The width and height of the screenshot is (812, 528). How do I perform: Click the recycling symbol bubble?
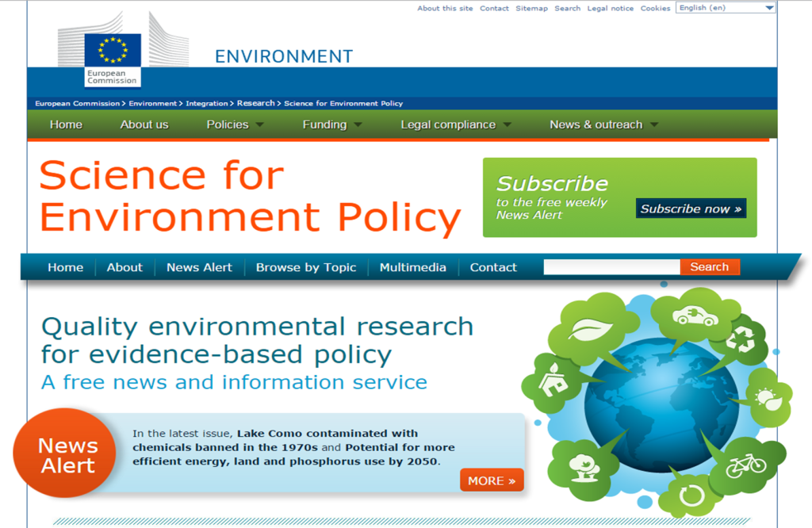pyautogui.click(x=743, y=341)
